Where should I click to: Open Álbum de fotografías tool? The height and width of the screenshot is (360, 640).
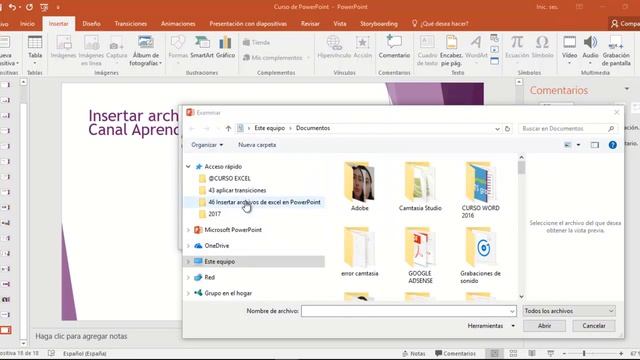coord(146,51)
